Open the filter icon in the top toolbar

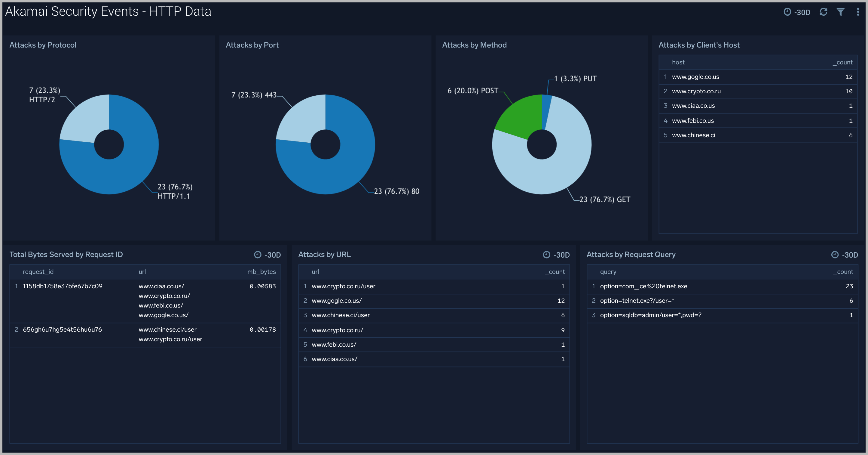click(x=840, y=12)
